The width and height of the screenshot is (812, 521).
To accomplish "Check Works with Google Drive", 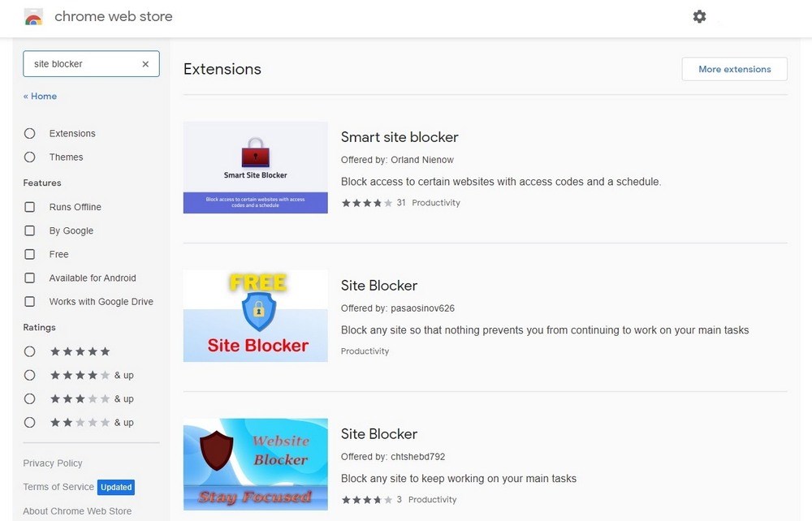I will click(x=30, y=302).
